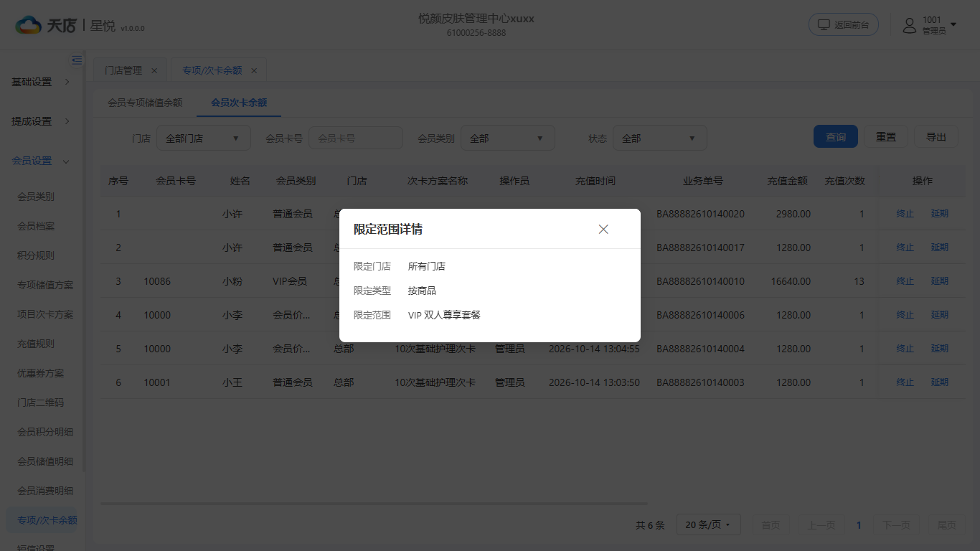This screenshot has width=980, height=551.
Task: Close the 门店管理 tab
Action: click(x=154, y=70)
